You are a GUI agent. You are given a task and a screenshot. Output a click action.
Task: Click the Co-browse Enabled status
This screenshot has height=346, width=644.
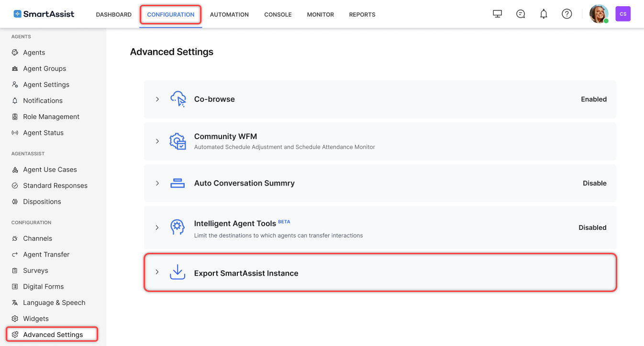pyautogui.click(x=594, y=99)
